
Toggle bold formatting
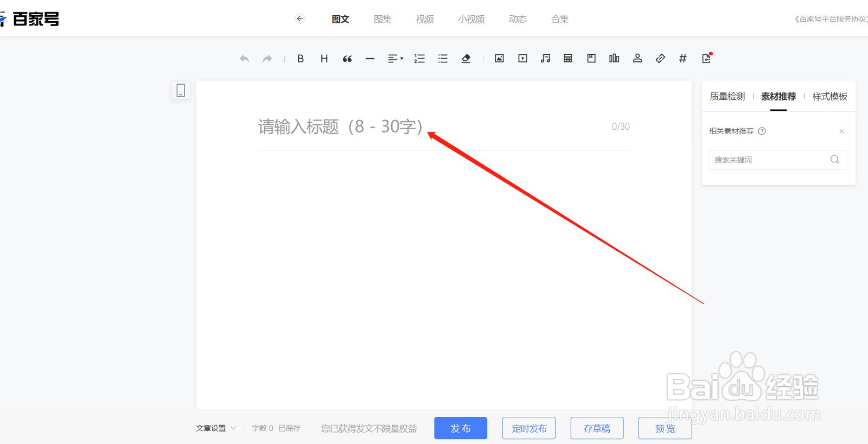tap(301, 59)
